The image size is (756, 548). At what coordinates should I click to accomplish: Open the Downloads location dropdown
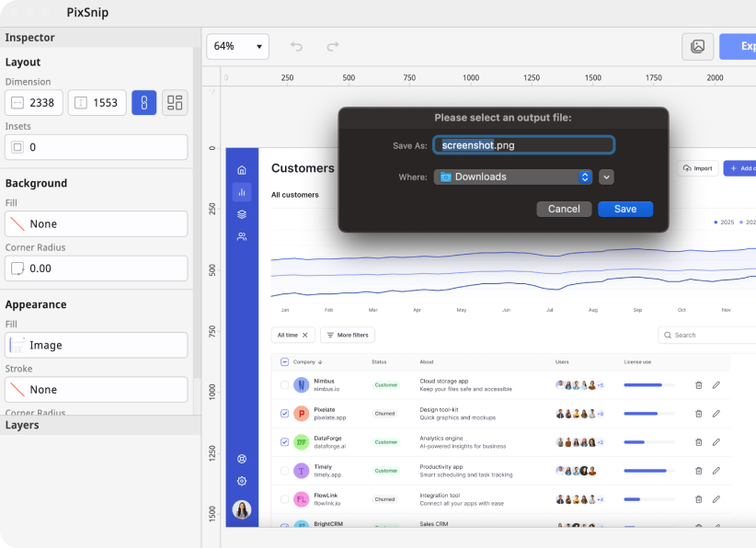513,177
